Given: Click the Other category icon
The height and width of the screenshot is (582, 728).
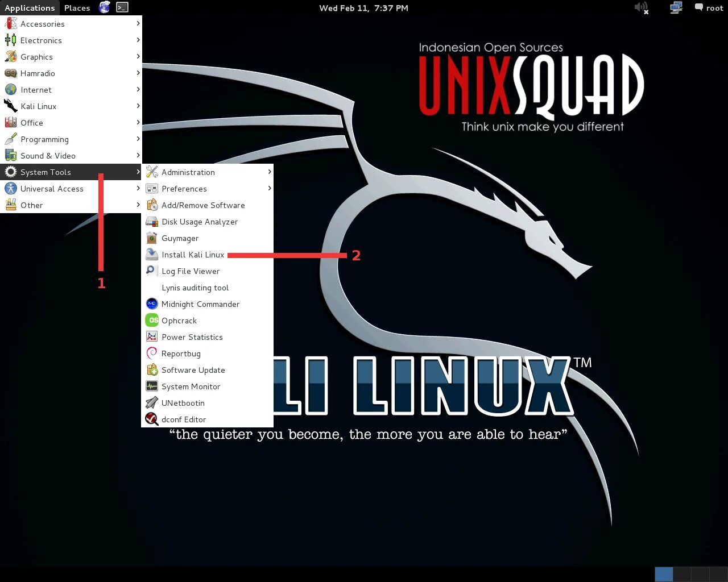Looking at the screenshot, I should pos(11,205).
